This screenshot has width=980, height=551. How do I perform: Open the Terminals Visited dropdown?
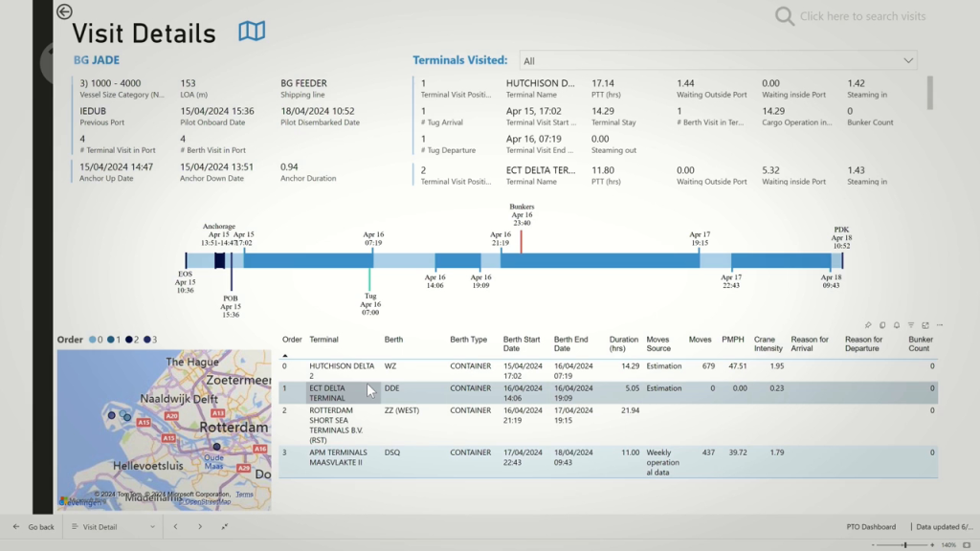718,60
